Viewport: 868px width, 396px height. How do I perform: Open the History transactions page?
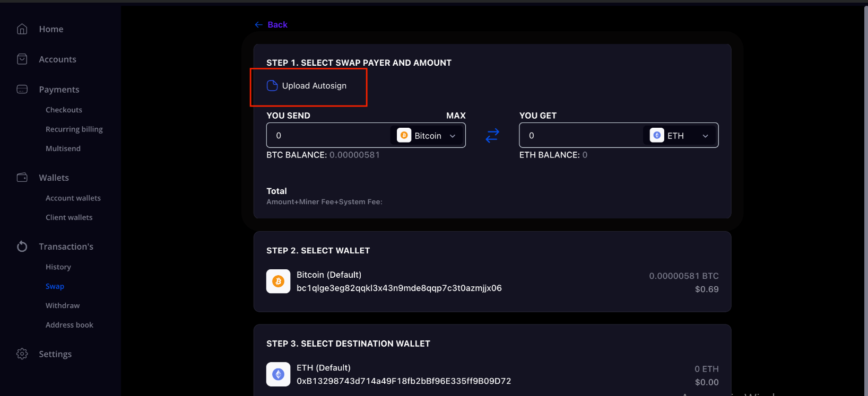(58, 267)
